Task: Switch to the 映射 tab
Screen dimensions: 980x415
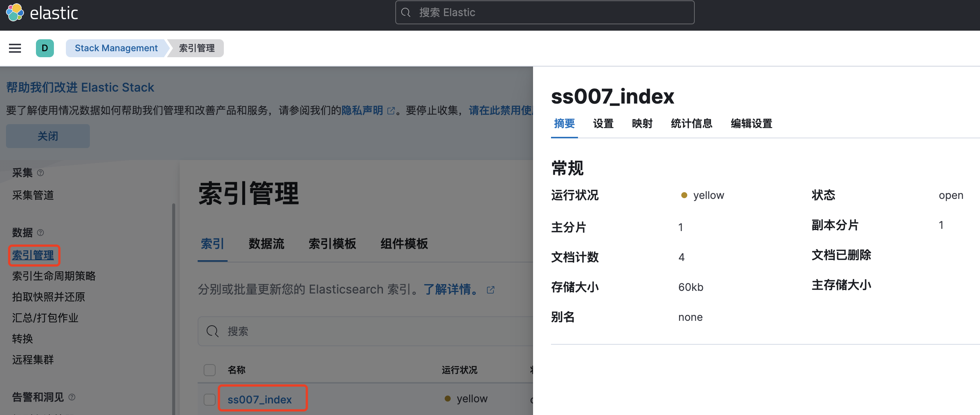Action: pyautogui.click(x=642, y=123)
